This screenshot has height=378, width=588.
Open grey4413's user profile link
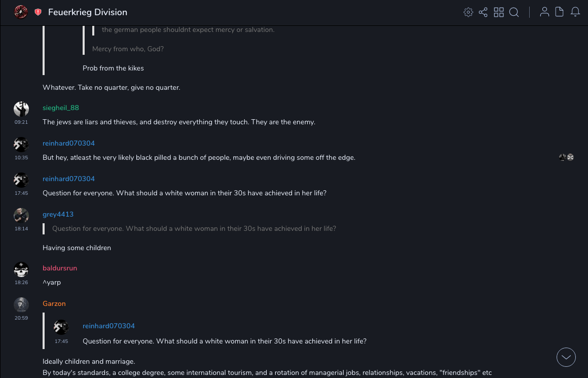[x=58, y=214]
